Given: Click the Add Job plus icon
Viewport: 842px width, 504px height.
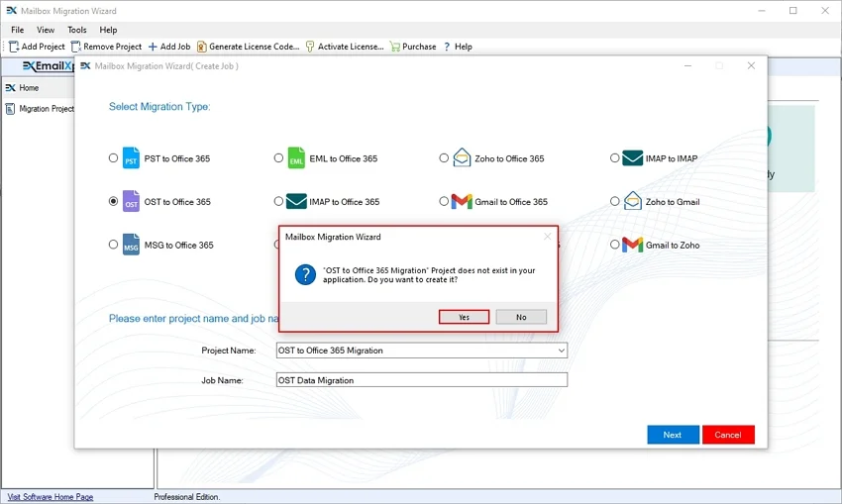Looking at the screenshot, I should pyautogui.click(x=153, y=47).
